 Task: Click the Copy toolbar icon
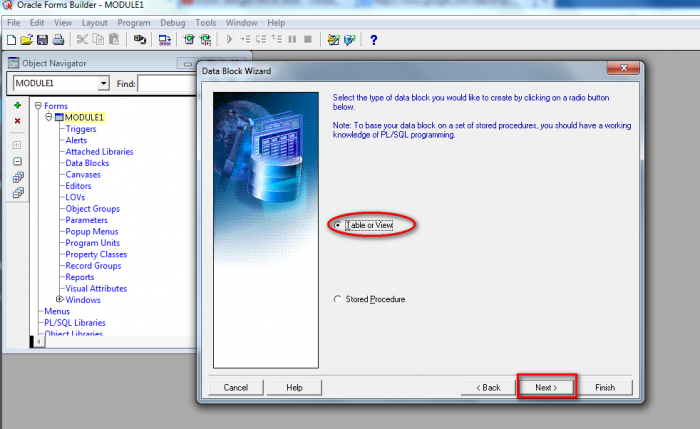[98, 40]
